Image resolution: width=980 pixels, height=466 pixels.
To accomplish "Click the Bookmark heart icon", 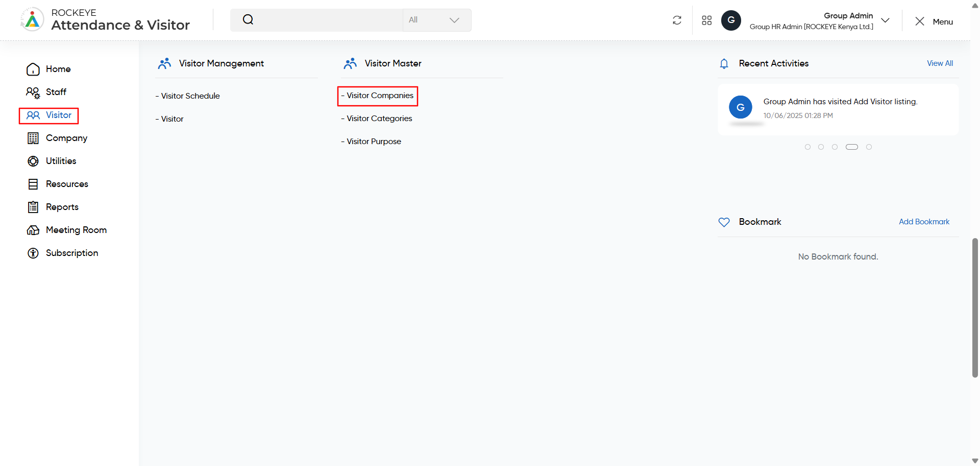I will click(x=724, y=222).
